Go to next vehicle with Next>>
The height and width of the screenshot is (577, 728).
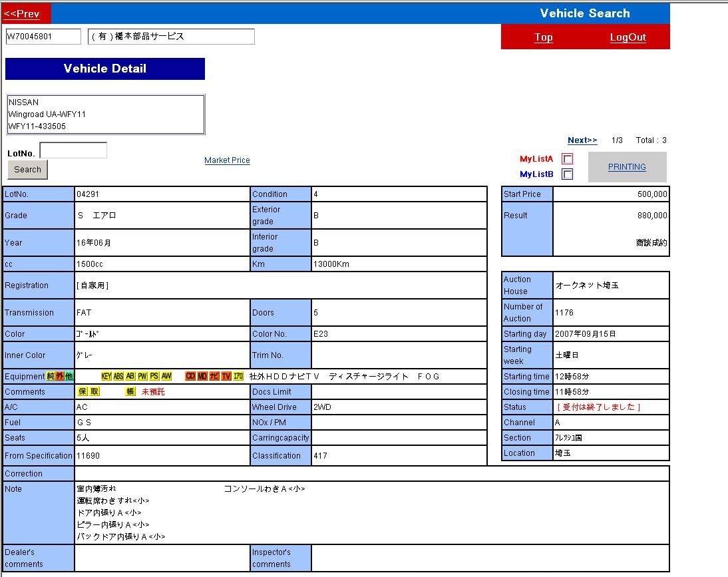click(x=582, y=140)
